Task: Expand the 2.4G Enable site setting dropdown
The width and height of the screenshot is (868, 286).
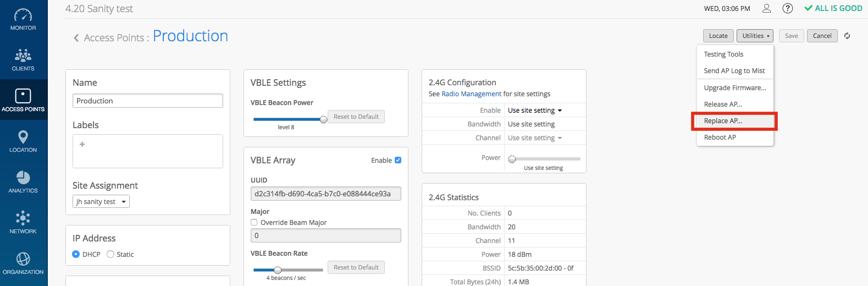Action: (x=534, y=111)
